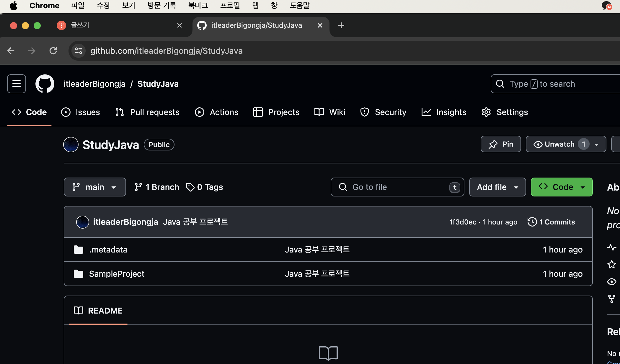Click the Type / to search field
The height and width of the screenshot is (364, 620).
pos(555,84)
